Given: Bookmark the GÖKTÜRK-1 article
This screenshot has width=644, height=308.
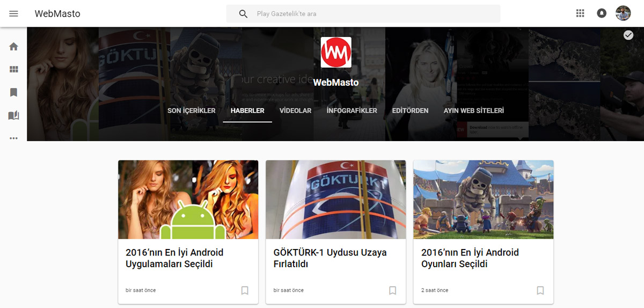Looking at the screenshot, I should 392,290.
